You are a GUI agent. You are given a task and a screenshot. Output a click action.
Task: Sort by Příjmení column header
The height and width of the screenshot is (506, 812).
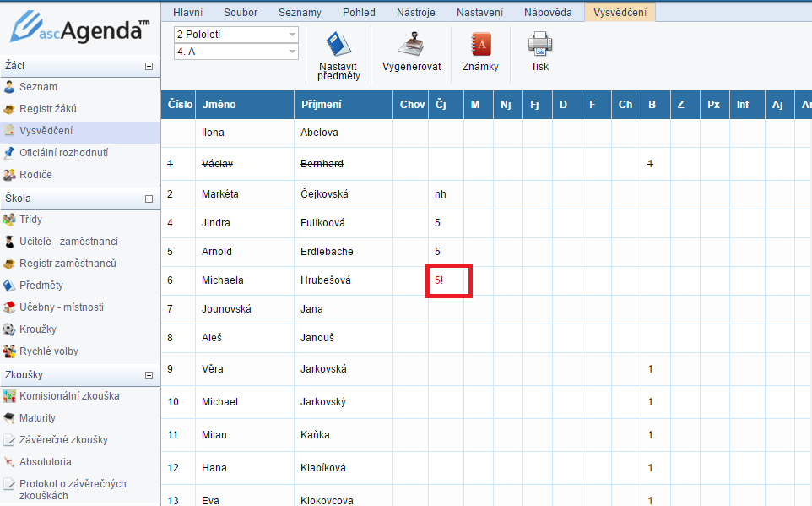click(344, 105)
